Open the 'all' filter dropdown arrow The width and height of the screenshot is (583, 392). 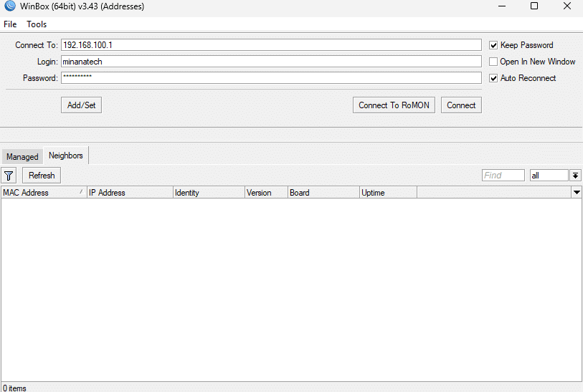(x=575, y=176)
